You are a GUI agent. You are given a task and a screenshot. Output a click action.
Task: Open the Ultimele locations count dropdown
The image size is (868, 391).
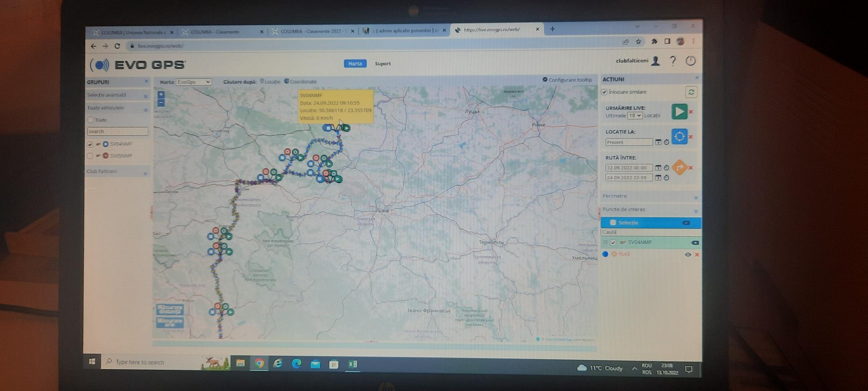635,116
